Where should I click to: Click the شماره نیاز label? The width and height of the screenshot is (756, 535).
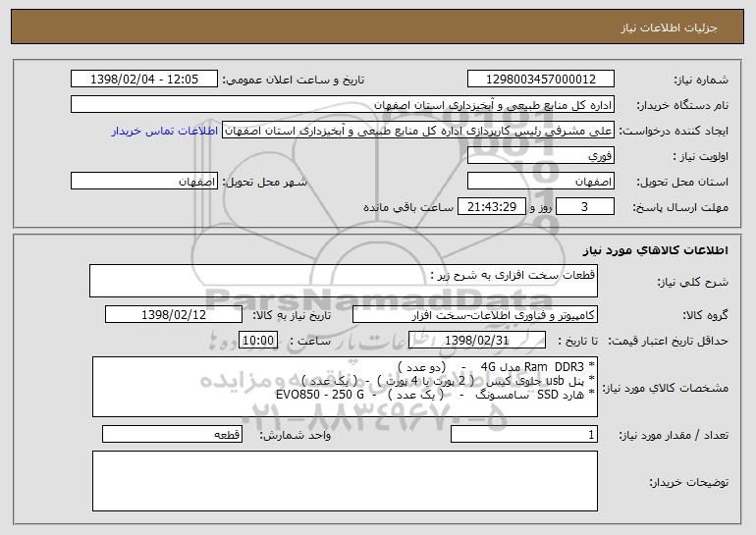(701, 80)
